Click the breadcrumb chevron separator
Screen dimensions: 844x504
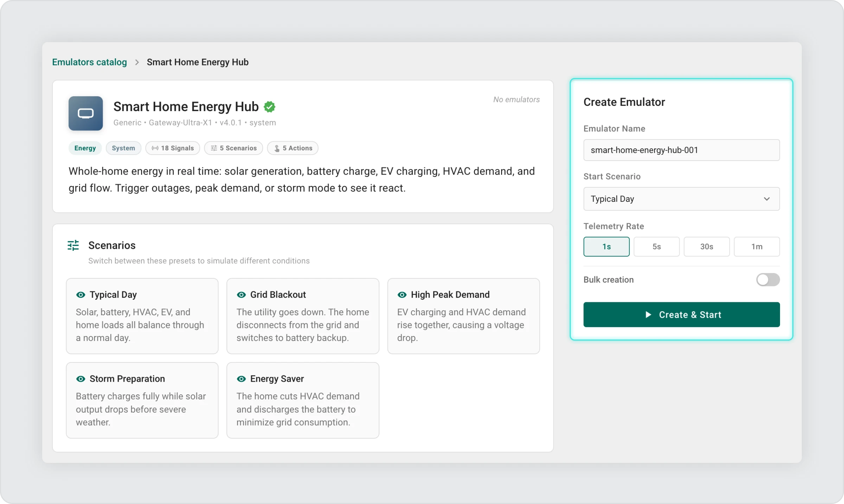coord(137,62)
